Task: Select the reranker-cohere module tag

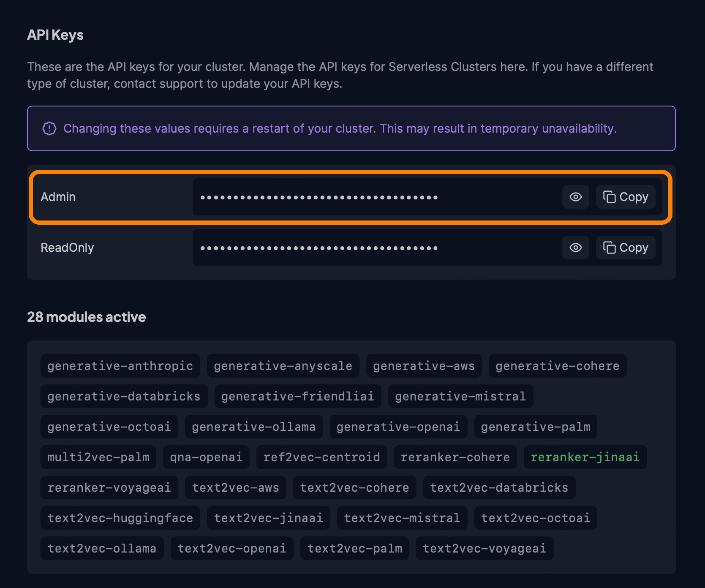Action: [455, 457]
